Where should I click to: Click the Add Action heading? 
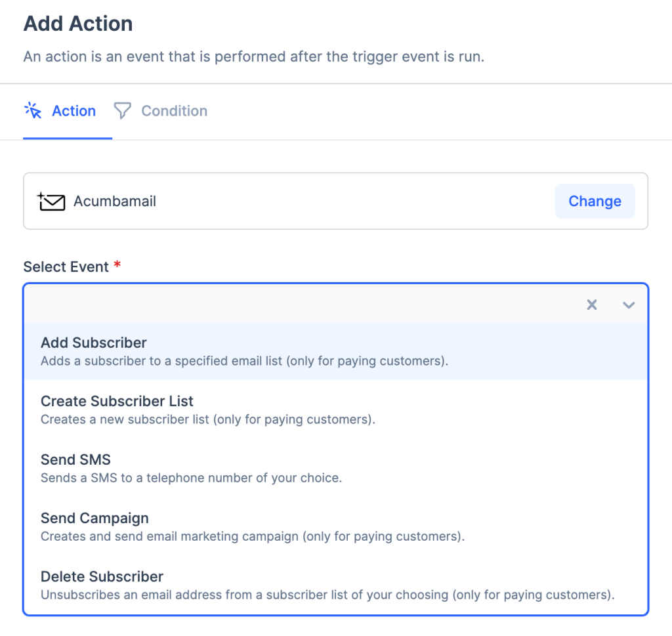click(78, 24)
